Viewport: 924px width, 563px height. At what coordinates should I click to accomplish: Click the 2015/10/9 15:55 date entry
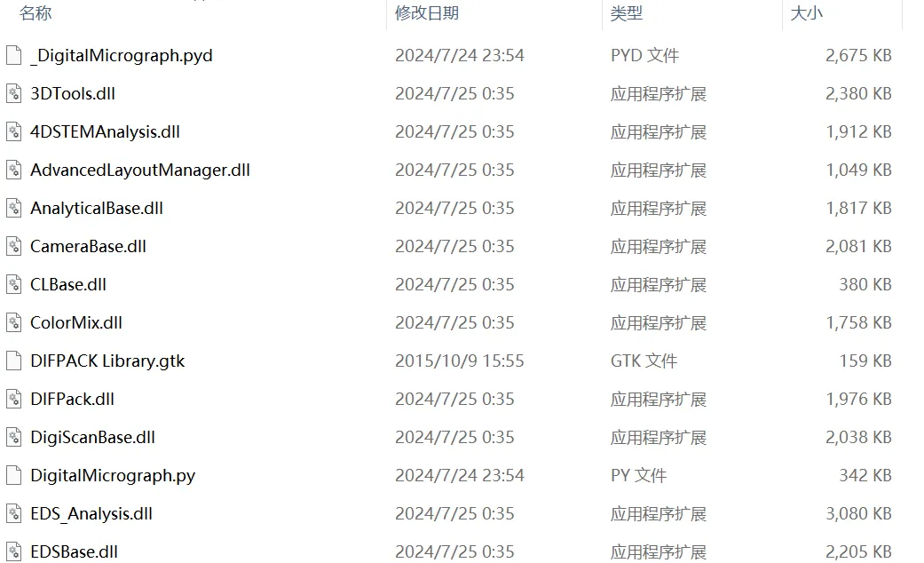click(460, 361)
